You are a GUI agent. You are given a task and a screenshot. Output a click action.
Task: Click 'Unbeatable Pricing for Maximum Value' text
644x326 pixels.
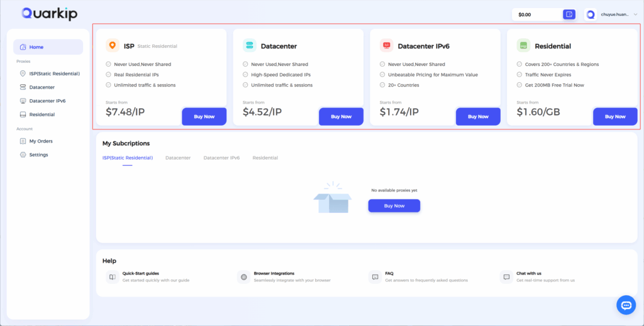[433, 75]
